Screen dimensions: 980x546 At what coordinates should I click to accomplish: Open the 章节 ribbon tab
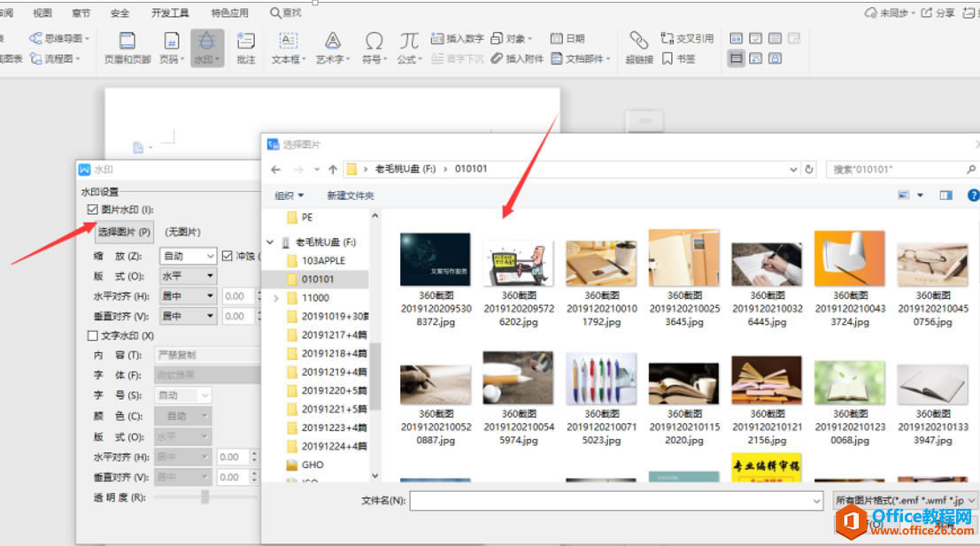click(x=81, y=12)
